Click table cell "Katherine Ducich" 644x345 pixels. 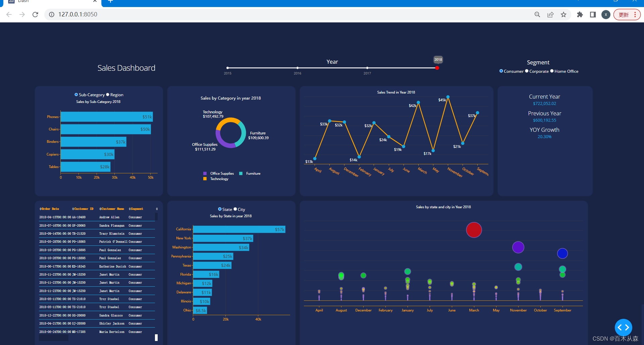[113, 267]
